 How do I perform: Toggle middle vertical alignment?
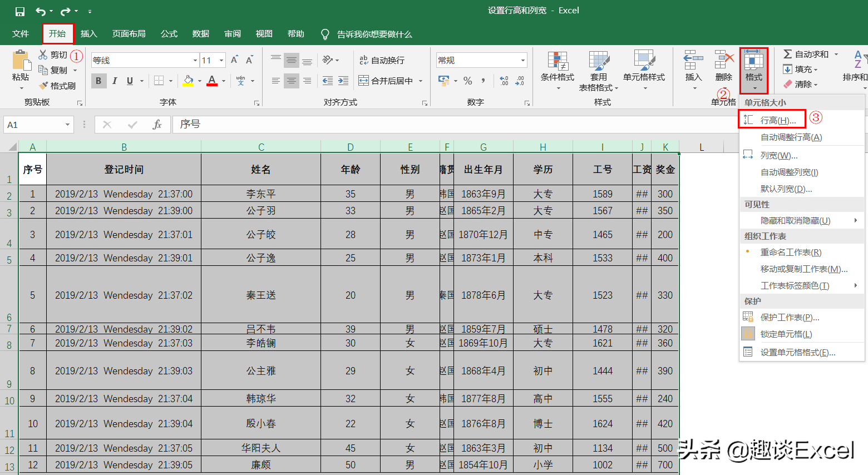point(292,60)
